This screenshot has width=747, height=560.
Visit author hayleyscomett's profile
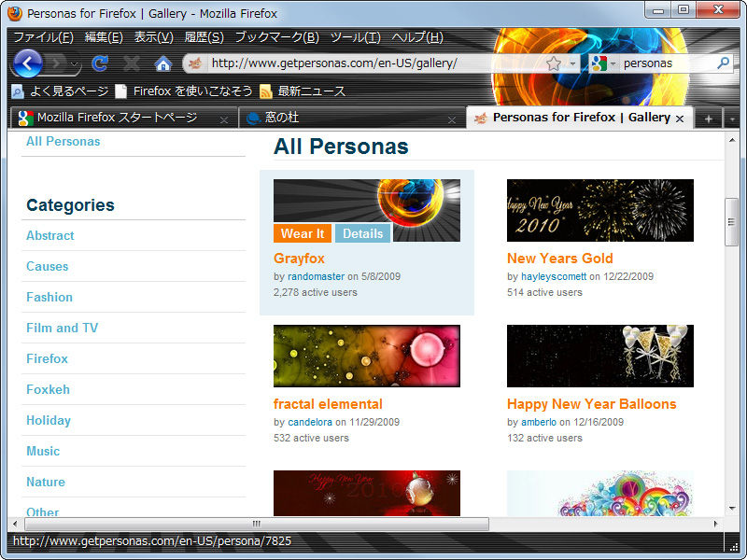click(x=554, y=276)
